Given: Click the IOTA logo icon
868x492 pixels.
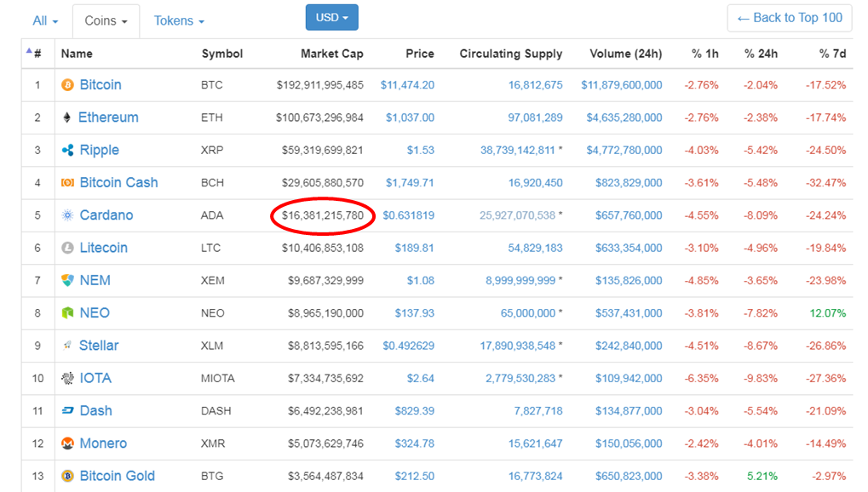Looking at the screenshot, I should coord(67,378).
